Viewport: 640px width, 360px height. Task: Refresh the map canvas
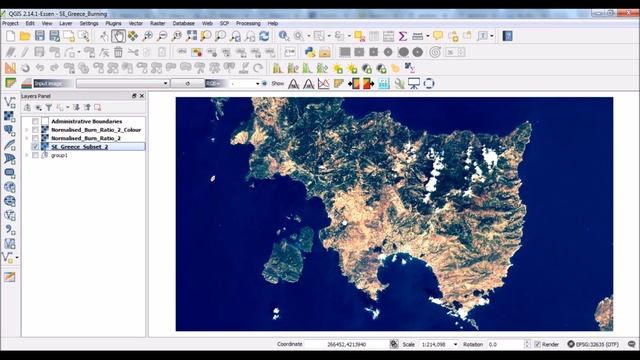tap(264, 36)
